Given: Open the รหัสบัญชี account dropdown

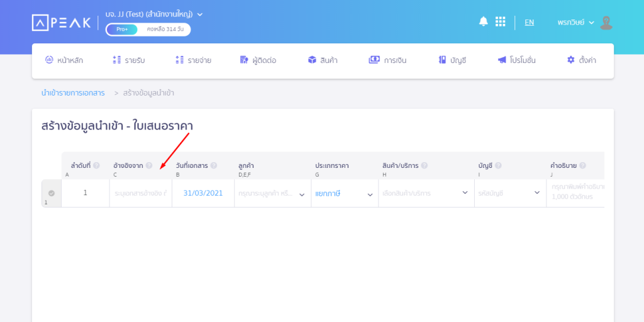Looking at the screenshot, I should [508, 194].
